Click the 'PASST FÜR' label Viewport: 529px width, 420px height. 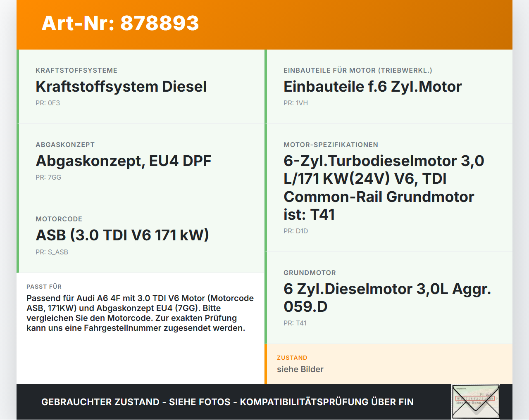coord(44,287)
